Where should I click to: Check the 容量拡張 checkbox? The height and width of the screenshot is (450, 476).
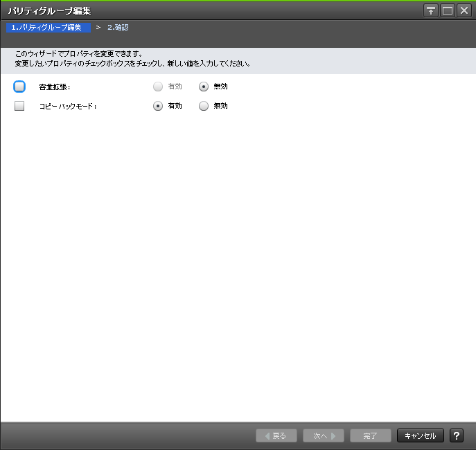pos(19,87)
